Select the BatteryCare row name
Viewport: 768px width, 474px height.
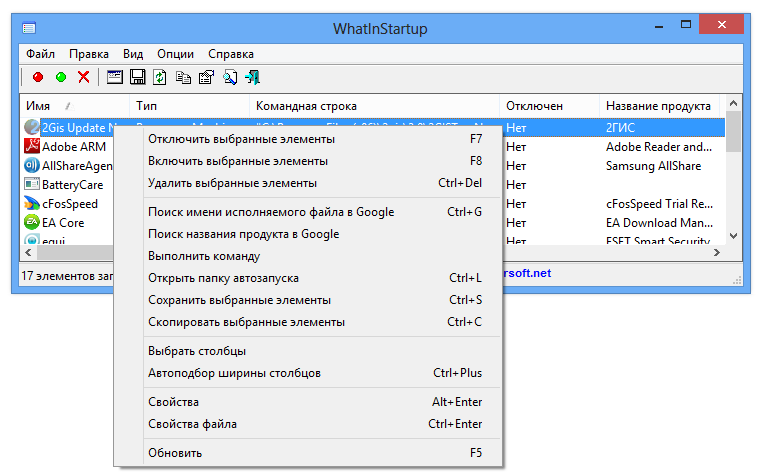point(72,185)
